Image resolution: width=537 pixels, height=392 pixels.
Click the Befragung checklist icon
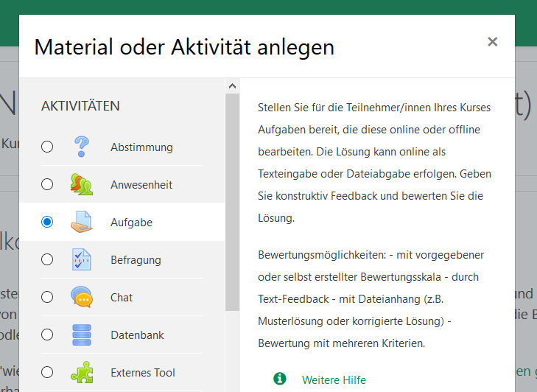coord(82,259)
